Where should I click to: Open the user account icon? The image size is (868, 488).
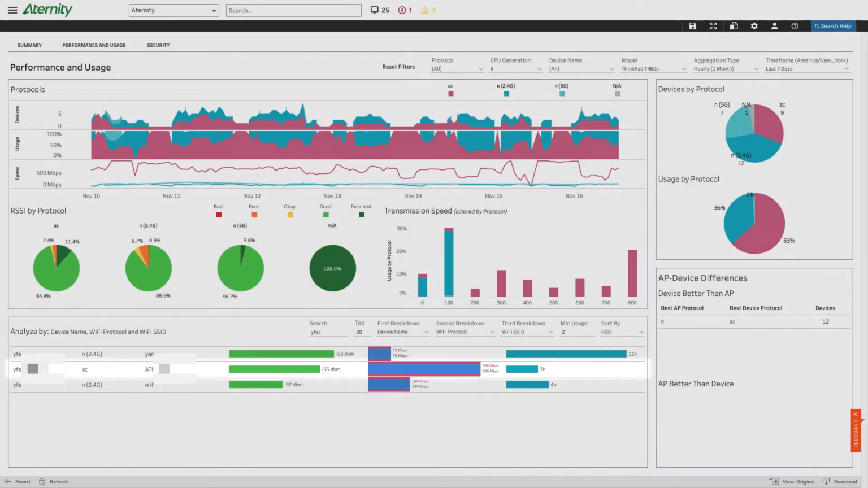click(775, 25)
